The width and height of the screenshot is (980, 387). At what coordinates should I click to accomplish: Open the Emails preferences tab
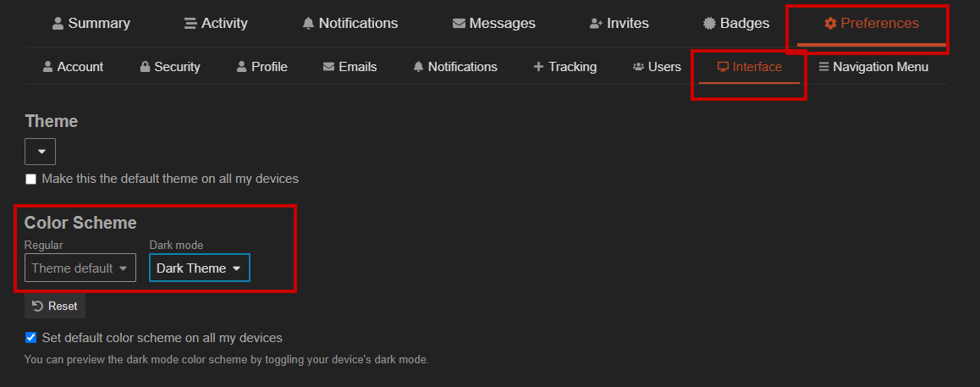pos(350,66)
